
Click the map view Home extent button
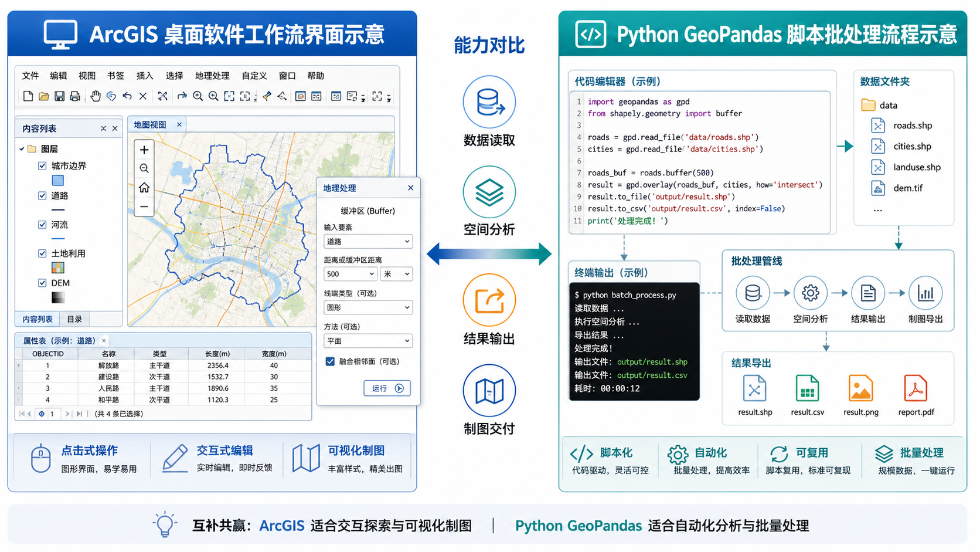point(144,188)
